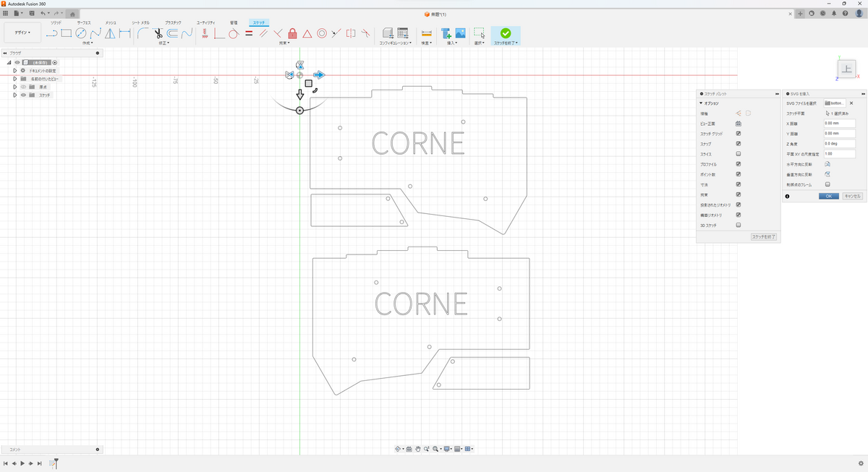Click Finish Sketch button in sketch palette
Image resolution: width=868 pixels, height=472 pixels.
pos(763,236)
